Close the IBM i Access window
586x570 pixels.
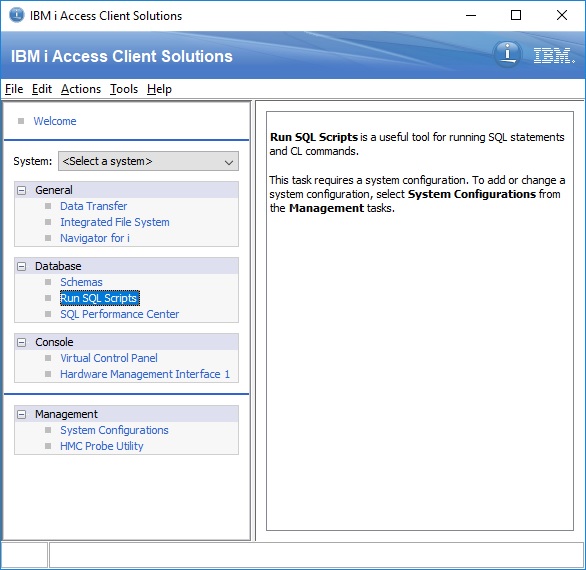[x=562, y=15]
